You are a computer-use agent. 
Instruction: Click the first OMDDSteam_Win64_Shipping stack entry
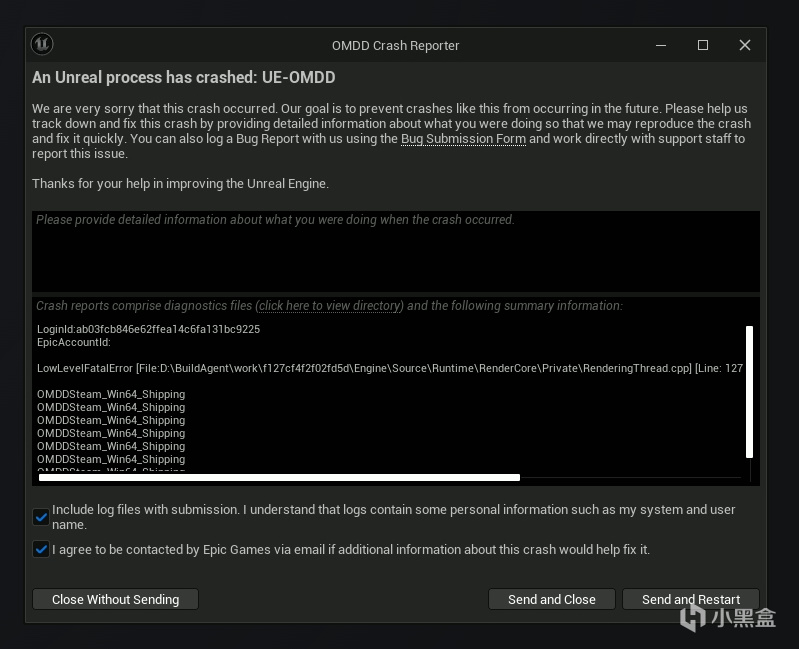(x=111, y=394)
